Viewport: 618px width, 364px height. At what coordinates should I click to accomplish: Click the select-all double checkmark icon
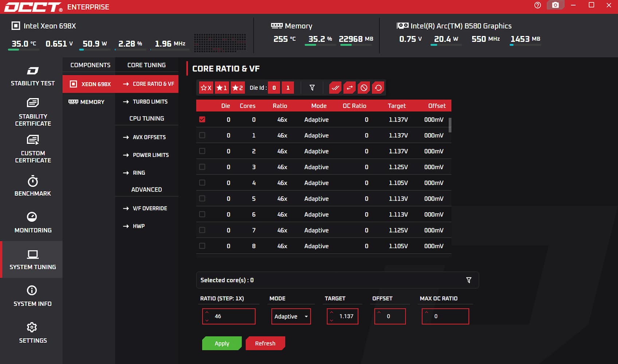(x=335, y=88)
